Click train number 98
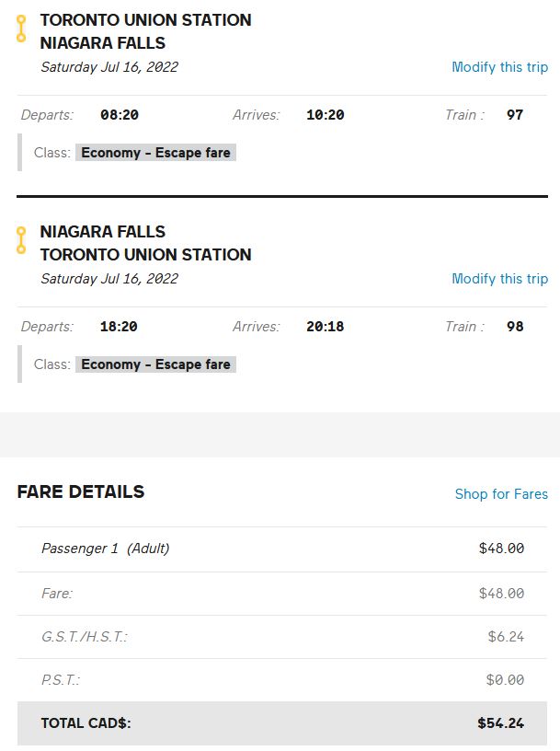This screenshot has width=560, height=751. pyautogui.click(x=515, y=327)
